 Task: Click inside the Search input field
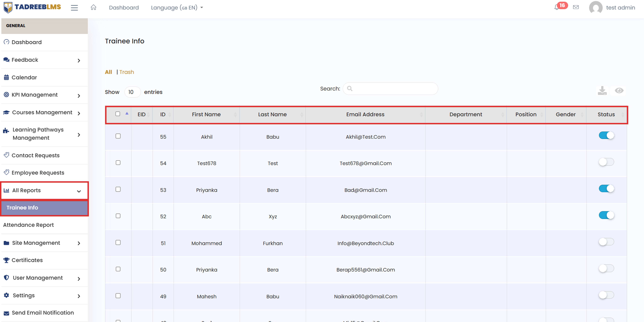[x=390, y=89]
